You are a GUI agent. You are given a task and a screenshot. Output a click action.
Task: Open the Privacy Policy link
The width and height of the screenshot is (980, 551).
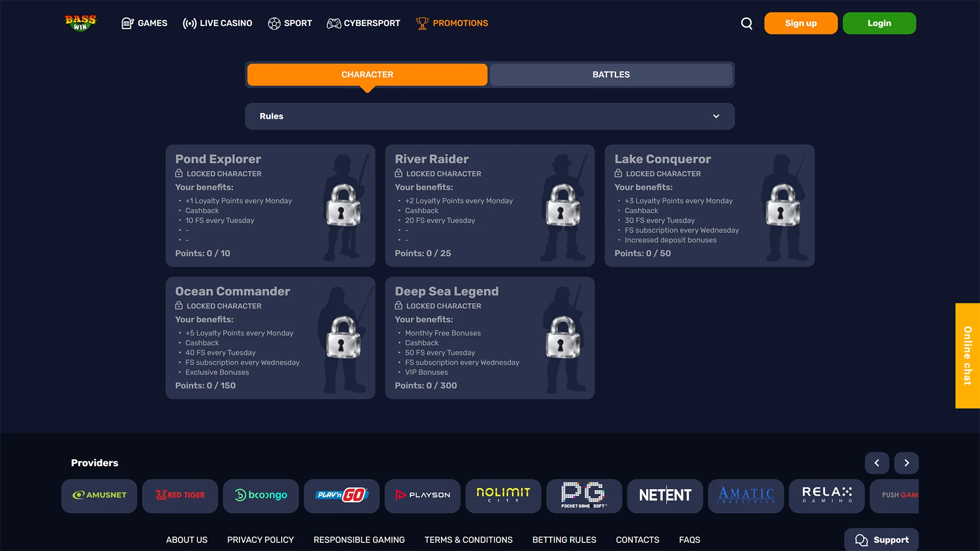[260, 540]
